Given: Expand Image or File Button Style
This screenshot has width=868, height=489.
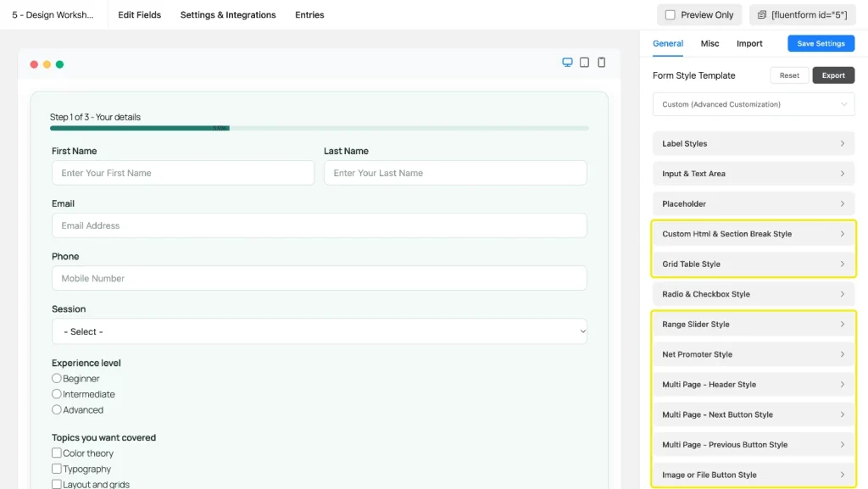Looking at the screenshot, I should pyautogui.click(x=754, y=475).
